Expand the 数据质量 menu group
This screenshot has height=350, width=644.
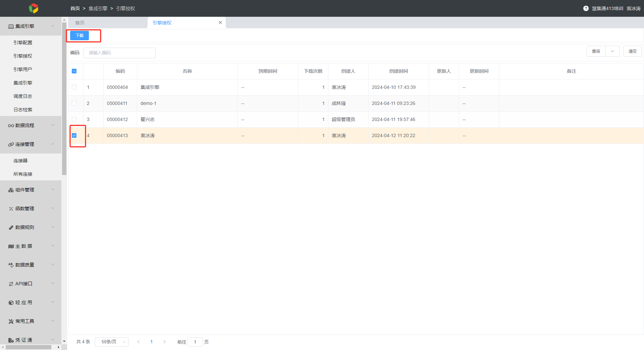click(x=53, y=265)
